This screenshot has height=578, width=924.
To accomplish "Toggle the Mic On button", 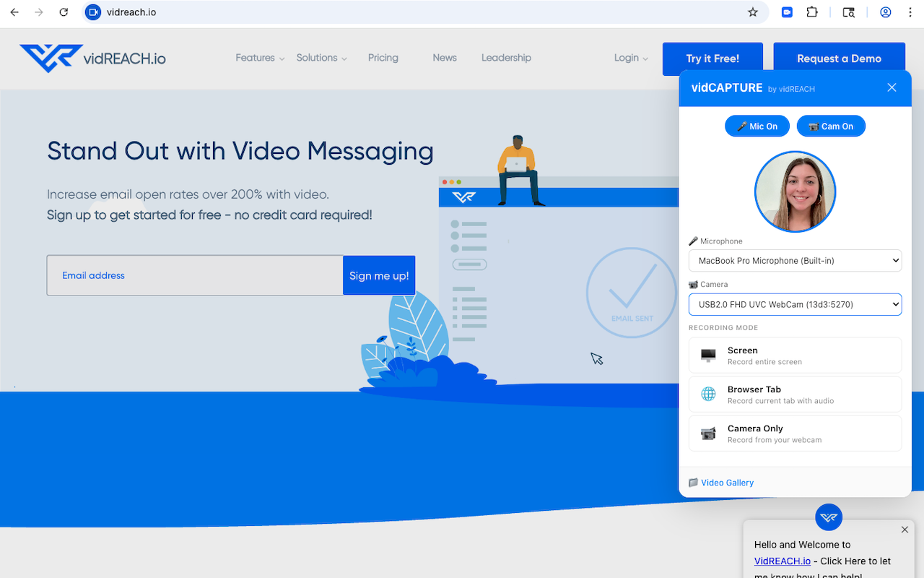I will click(757, 126).
